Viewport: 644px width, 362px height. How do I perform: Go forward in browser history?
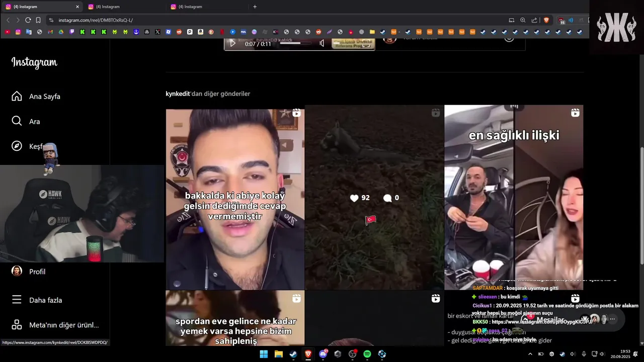18,20
